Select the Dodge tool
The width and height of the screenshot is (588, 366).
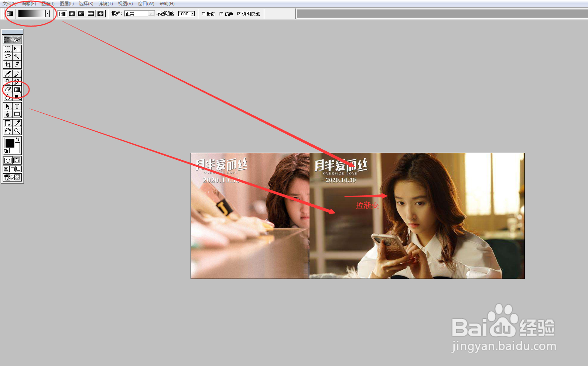(17, 97)
